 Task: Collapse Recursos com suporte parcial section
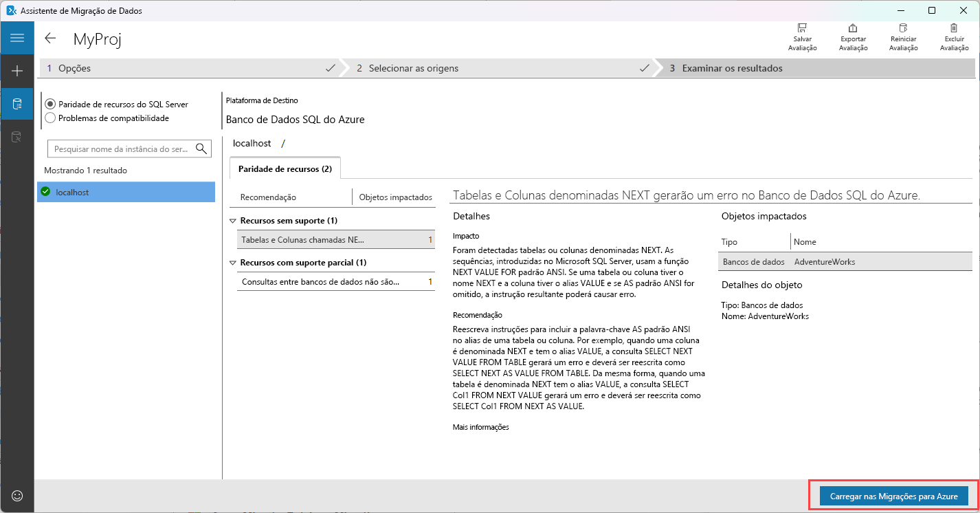[233, 262]
